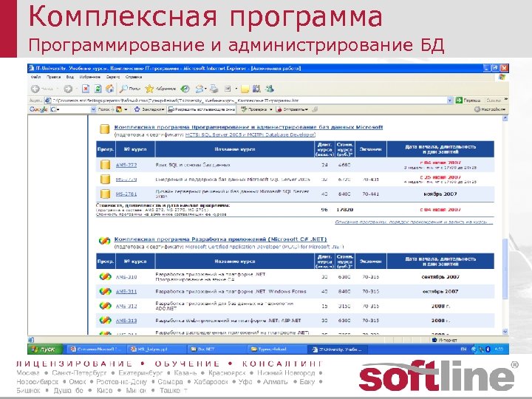Open the File menu
The width and height of the screenshot is (532, 399).
(35, 77)
